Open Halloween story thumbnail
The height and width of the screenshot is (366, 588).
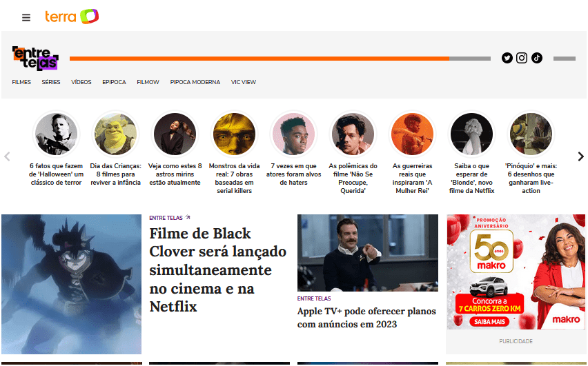[x=57, y=134]
